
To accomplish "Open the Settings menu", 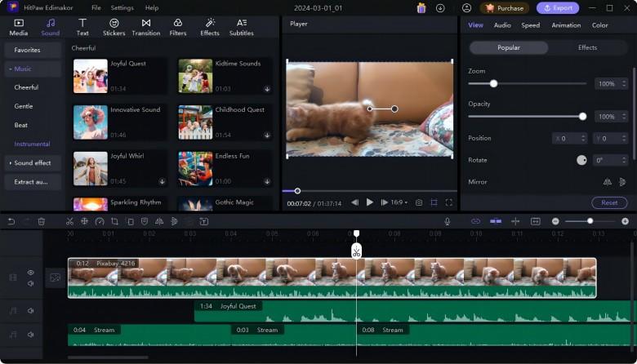I will [x=122, y=7].
